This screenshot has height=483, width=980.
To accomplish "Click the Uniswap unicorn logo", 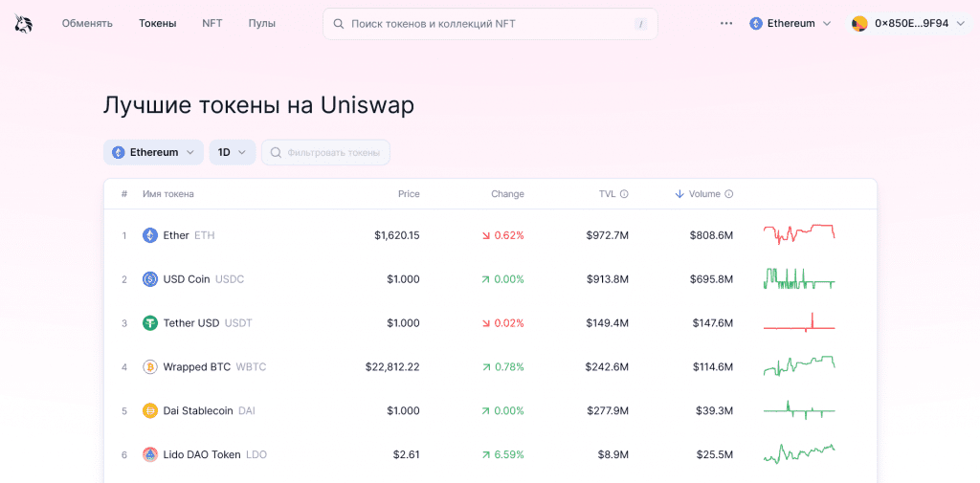I will (x=24, y=24).
